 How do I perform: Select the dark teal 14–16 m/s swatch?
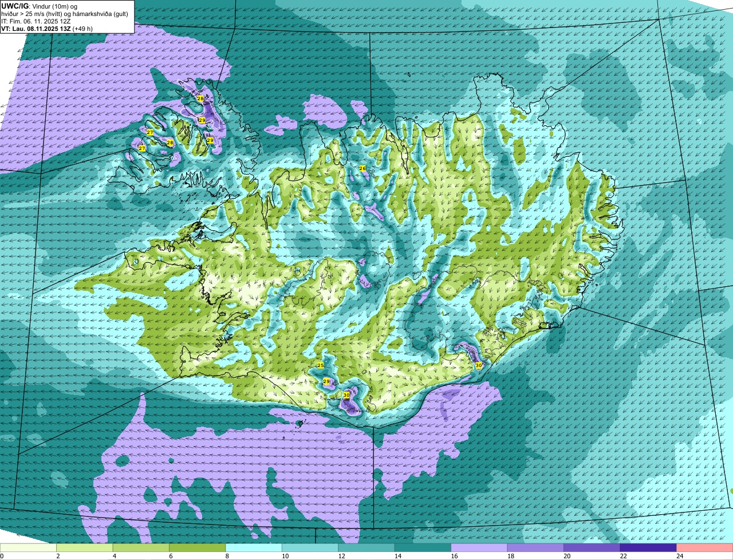(423, 547)
